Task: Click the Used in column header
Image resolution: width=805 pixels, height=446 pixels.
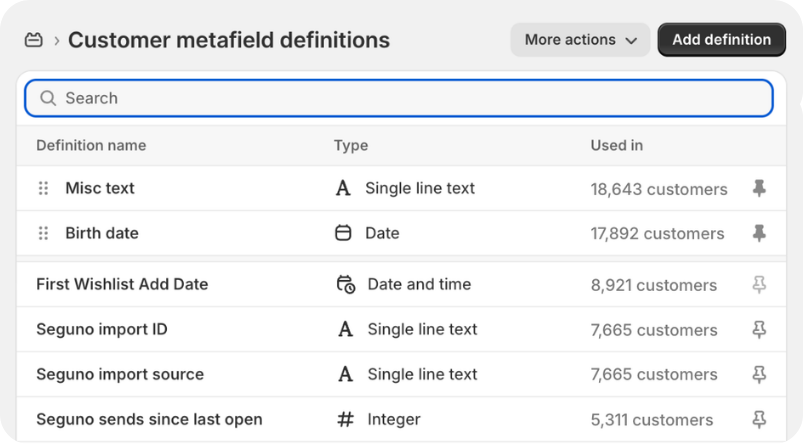Action: [x=617, y=146]
